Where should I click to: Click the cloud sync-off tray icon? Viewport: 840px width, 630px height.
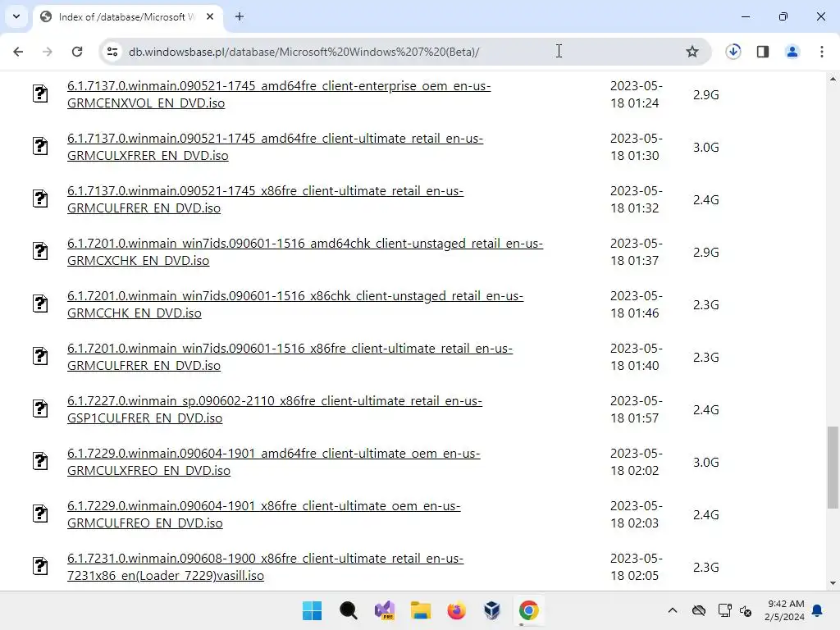[x=699, y=610]
